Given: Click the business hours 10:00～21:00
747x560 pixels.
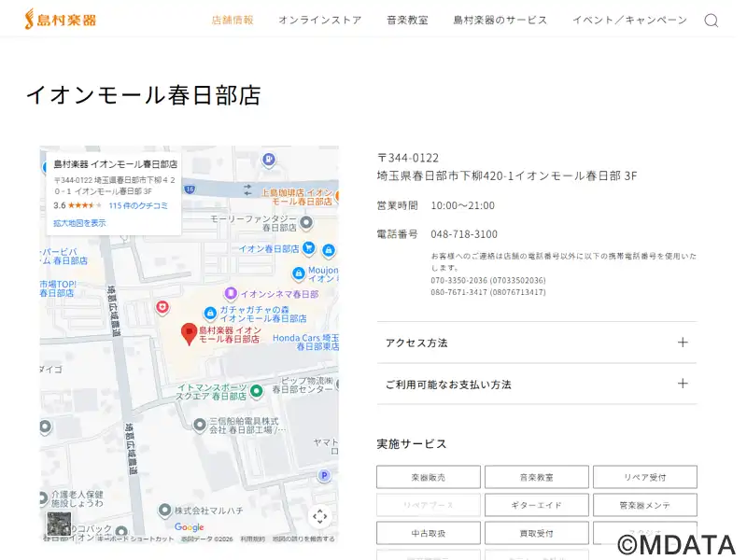Looking at the screenshot, I should [462, 205].
